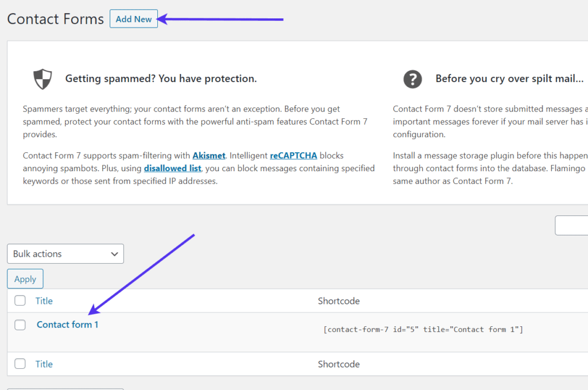588x390 pixels.
Task: Select all forms via header checkbox
Action: click(x=20, y=300)
